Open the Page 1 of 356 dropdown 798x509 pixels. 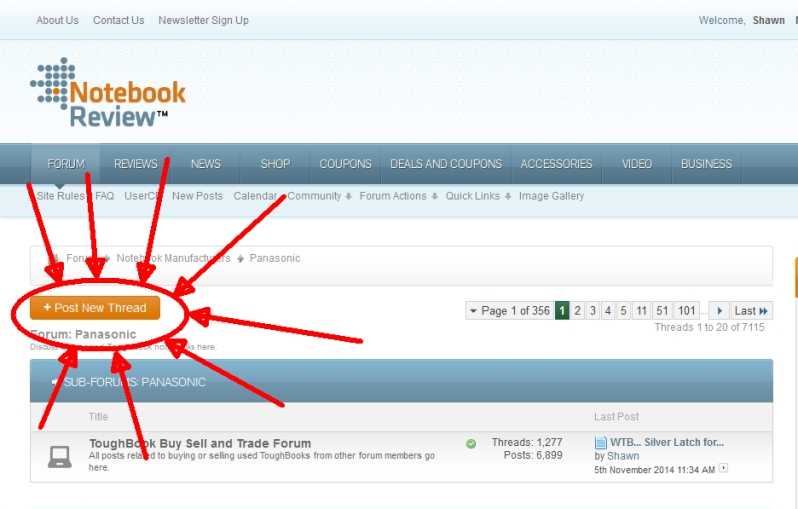(x=509, y=310)
